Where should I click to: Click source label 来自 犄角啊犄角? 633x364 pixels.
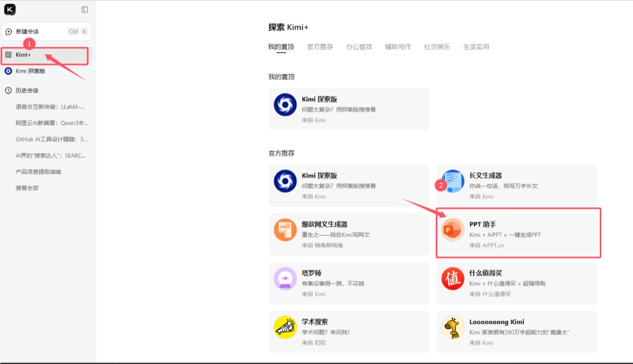click(323, 245)
